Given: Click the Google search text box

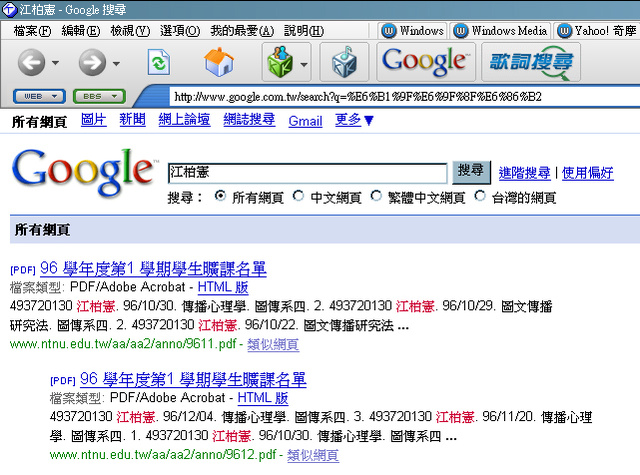Looking at the screenshot, I should click(307, 173).
